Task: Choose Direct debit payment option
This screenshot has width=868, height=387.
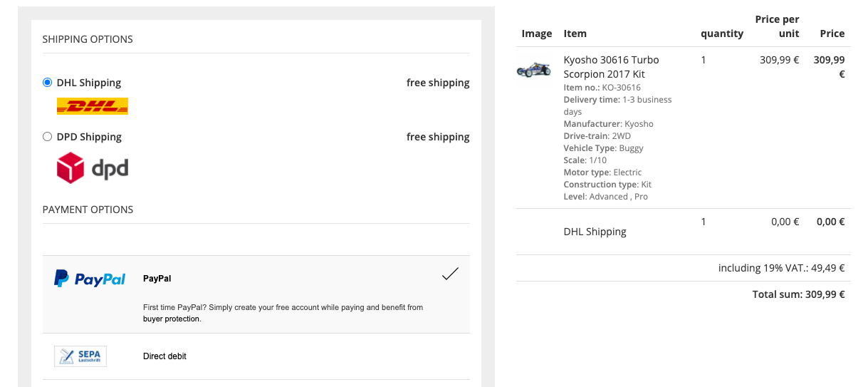Action: 164,356
